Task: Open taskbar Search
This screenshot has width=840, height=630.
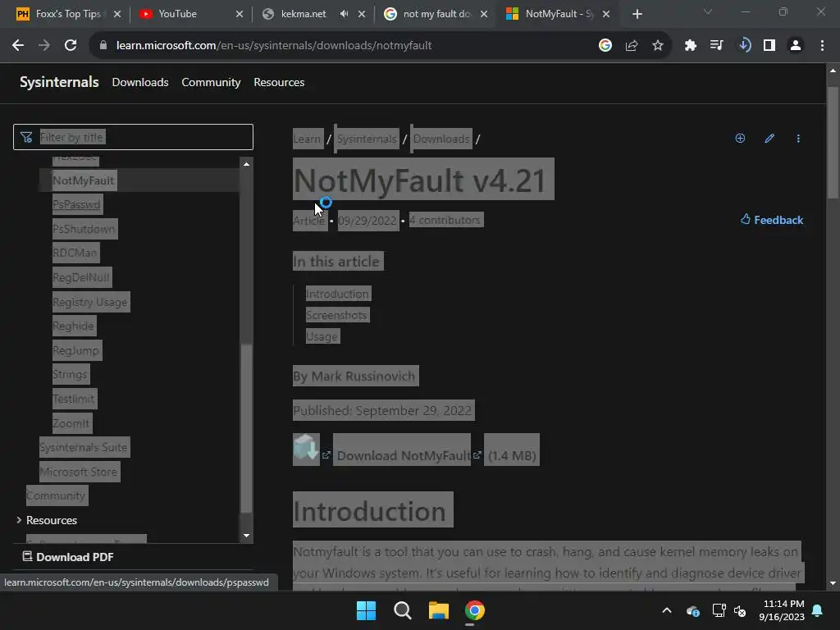Action: (x=402, y=610)
